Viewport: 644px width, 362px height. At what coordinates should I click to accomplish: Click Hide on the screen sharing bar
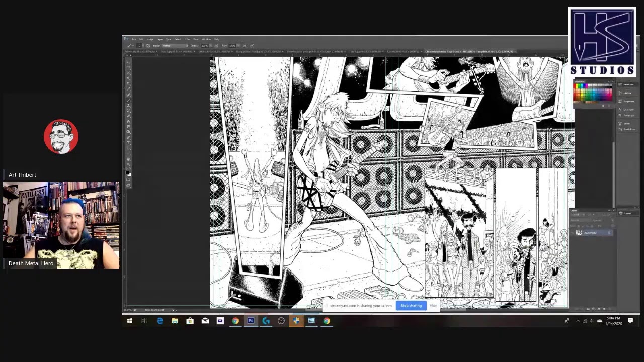[433, 306]
